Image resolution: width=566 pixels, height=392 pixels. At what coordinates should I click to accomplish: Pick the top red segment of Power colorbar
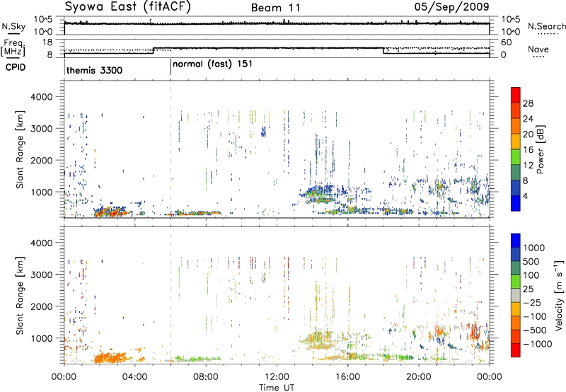(x=516, y=95)
